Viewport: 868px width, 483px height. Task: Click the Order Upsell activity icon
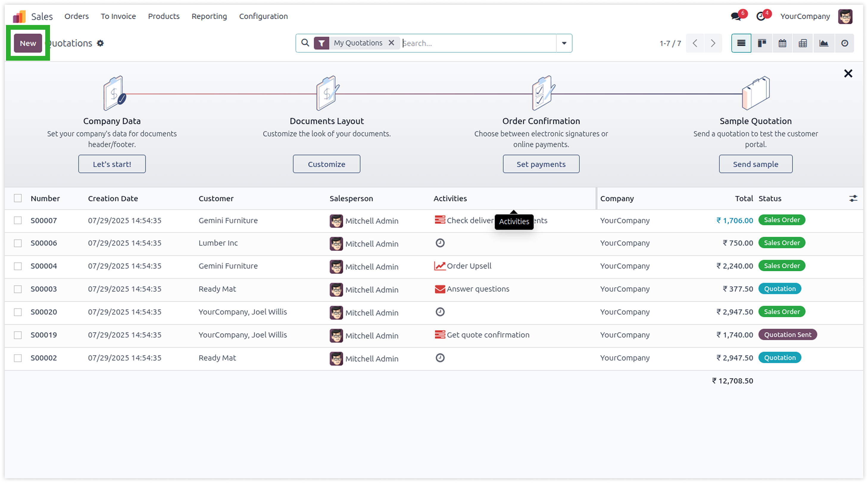tap(440, 266)
